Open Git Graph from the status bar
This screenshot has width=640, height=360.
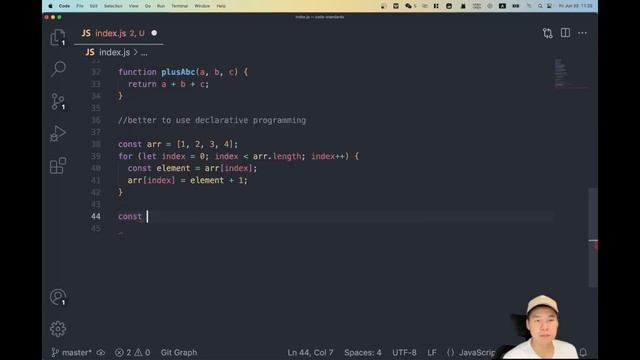coord(179,352)
